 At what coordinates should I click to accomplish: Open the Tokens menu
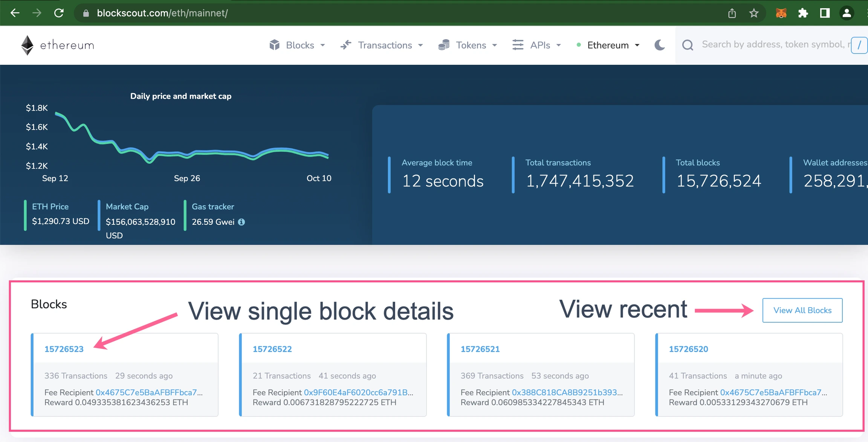tap(468, 45)
